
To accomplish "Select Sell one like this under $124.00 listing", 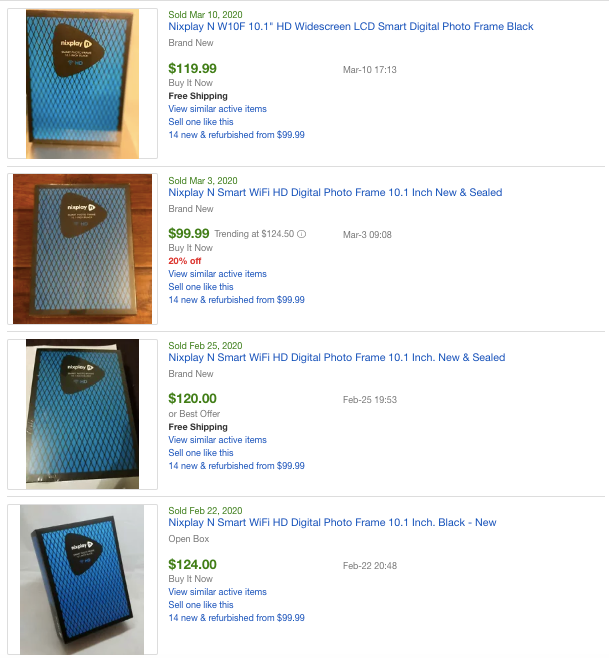I will 201,605.
